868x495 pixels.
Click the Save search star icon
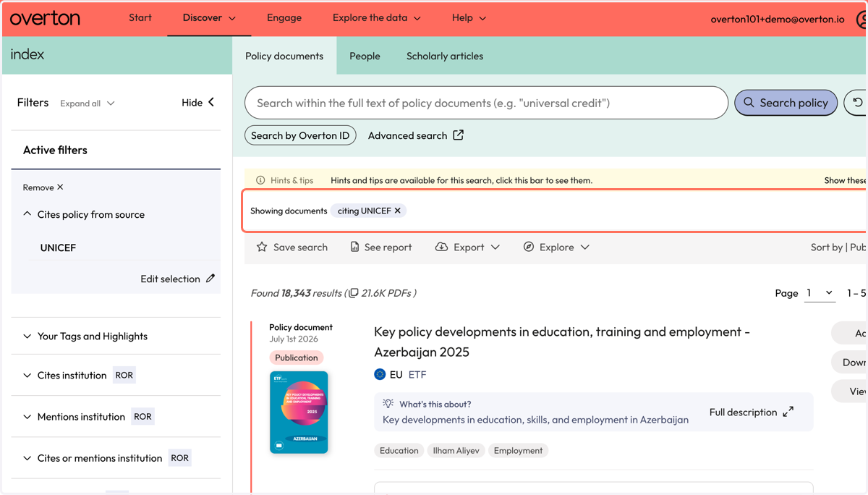click(x=262, y=247)
